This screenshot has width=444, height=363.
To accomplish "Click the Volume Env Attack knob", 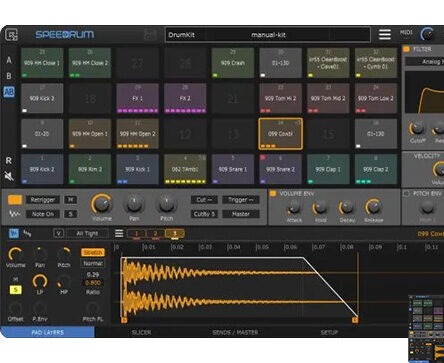I will 294,208.
